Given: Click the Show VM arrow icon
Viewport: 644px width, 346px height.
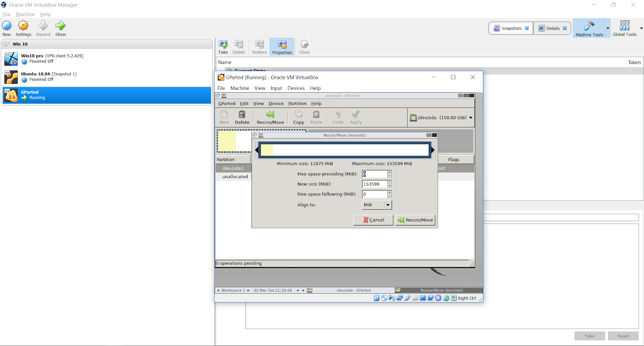Looking at the screenshot, I should 60,26.
